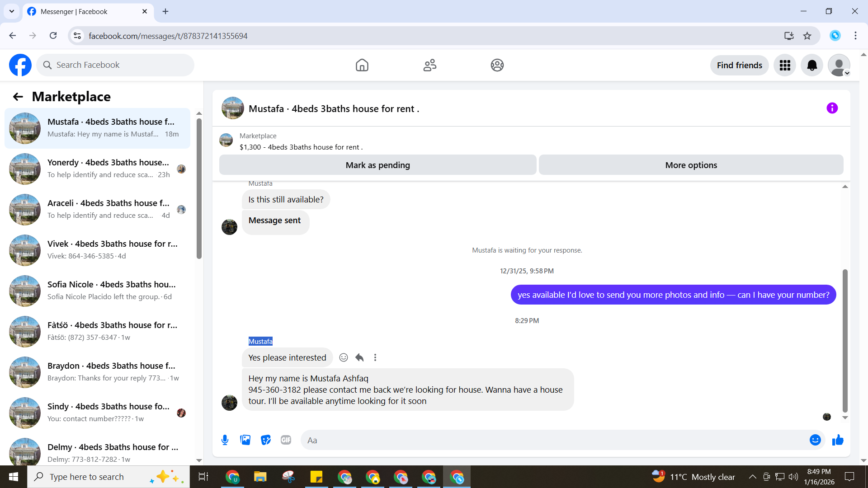Go back from Marketplace chats list
Image resolution: width=868 pixels, height=488 pixels.
click(x=18, y=97)
